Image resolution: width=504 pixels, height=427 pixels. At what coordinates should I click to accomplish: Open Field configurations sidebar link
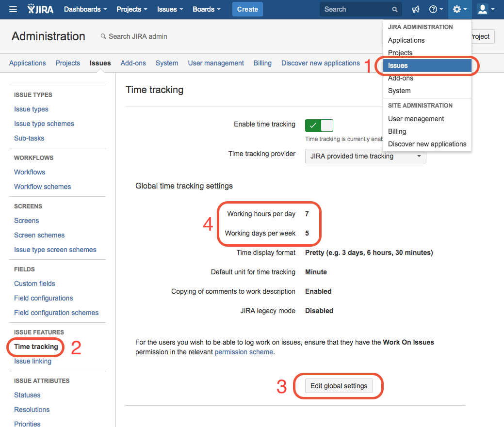tap(43, 298)
